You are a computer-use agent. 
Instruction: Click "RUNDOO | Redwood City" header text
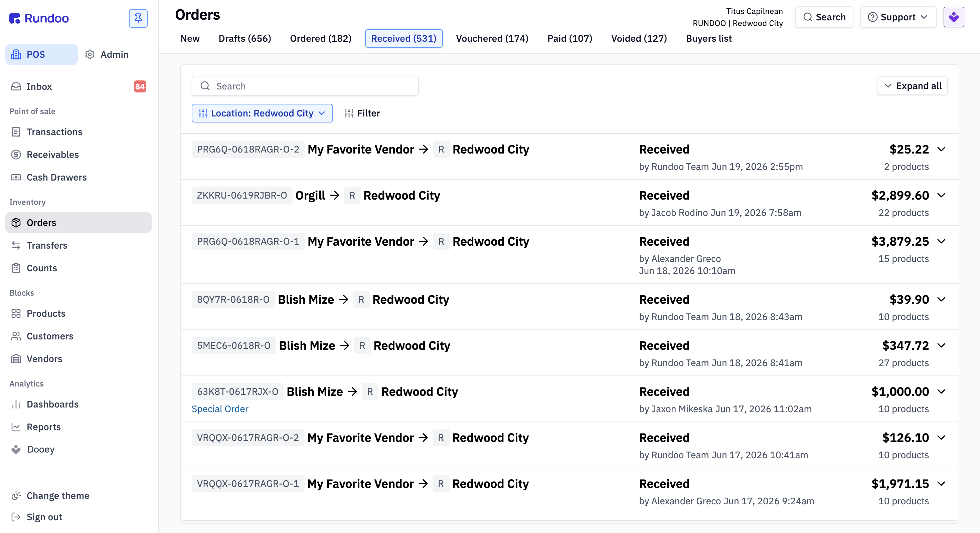click(x=738, y=23)
